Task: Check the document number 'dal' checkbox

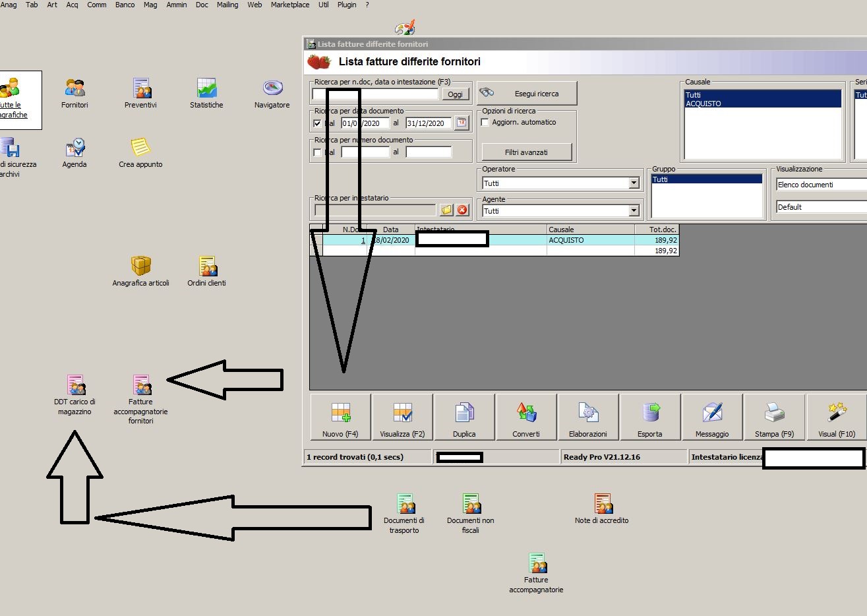Action: click(318, 152)
